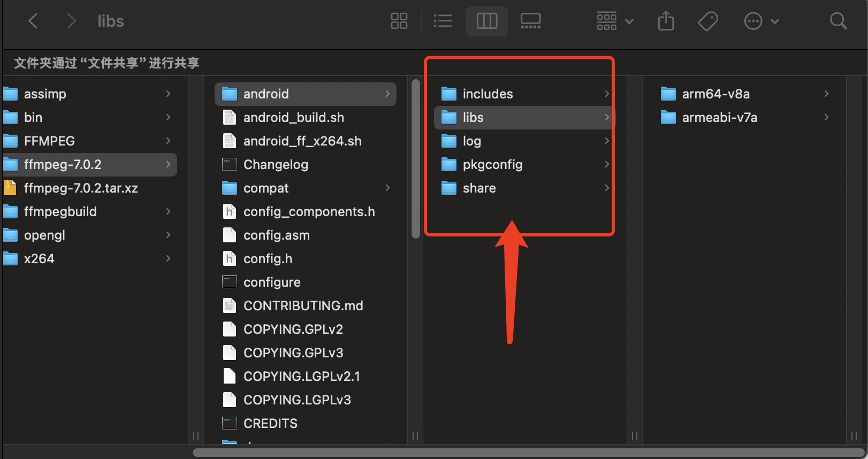Screen dimensions: 868x459
Task: Click the second column's vertical scrollbar
Action: [415, 159]
